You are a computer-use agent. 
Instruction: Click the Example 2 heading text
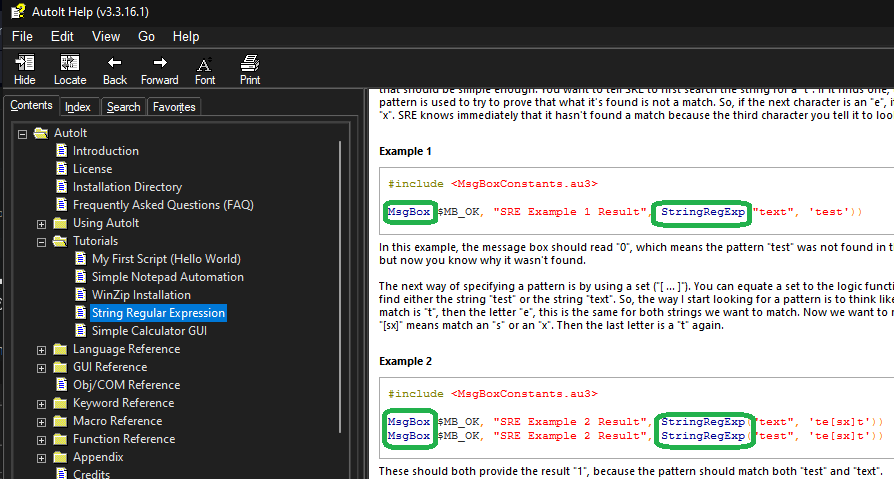[x=405, y=361]
